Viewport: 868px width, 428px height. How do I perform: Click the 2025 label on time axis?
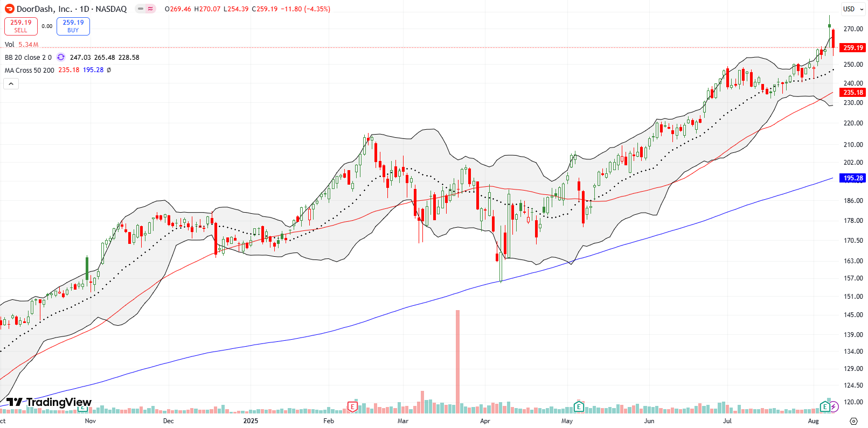(x=251, y=421)
